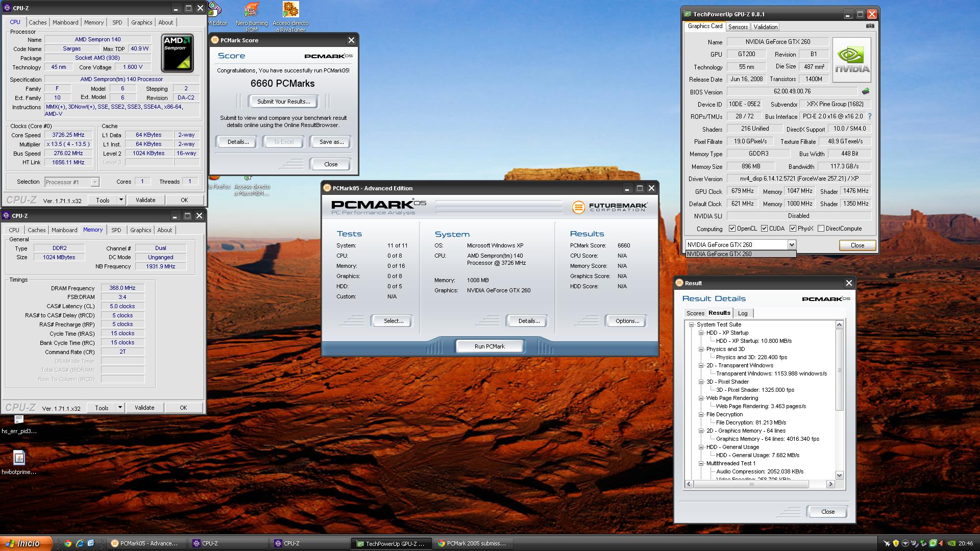
Task: Click Submit Your Results button
Action: 283,102
